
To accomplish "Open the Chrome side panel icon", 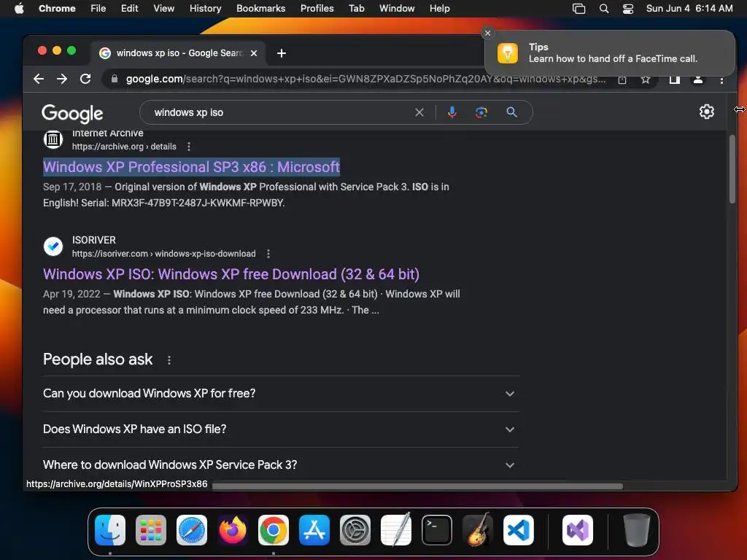I will pyautogui.click(x=675, y=79).
